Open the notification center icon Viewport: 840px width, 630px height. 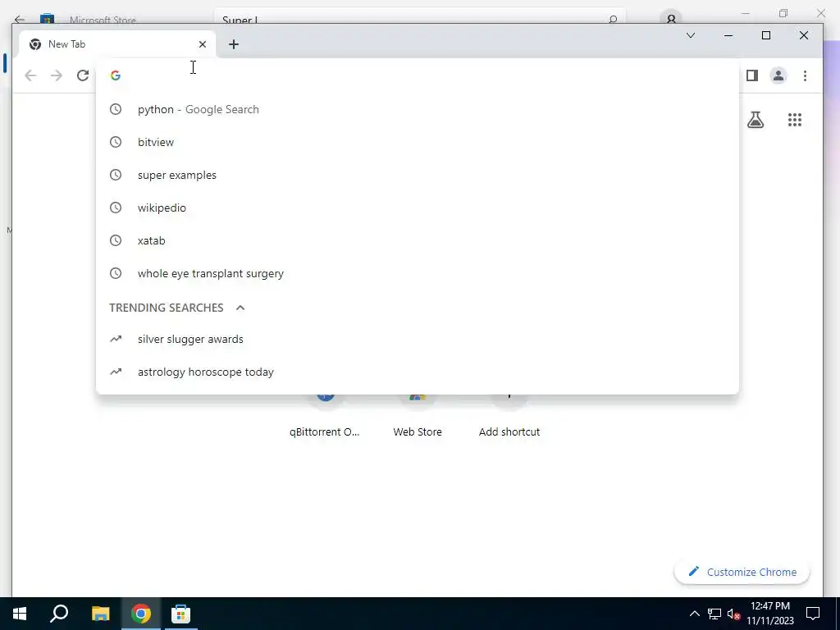(813, 614)
